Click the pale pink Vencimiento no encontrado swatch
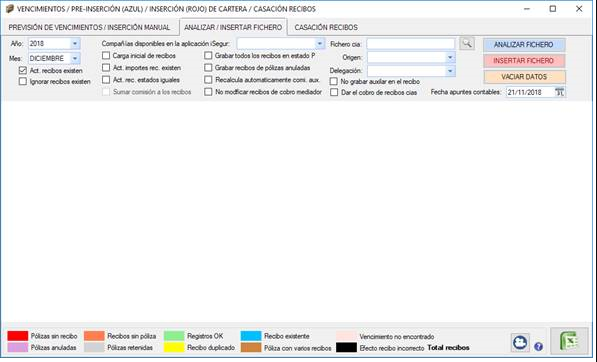This screenshot has width=597, height=362. click(346, 336)
